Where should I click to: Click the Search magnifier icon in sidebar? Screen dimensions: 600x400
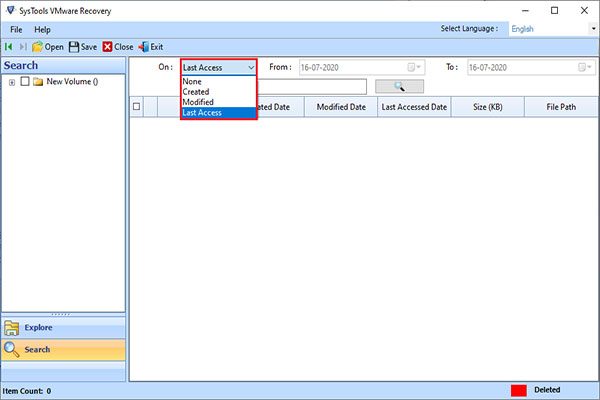11,349
